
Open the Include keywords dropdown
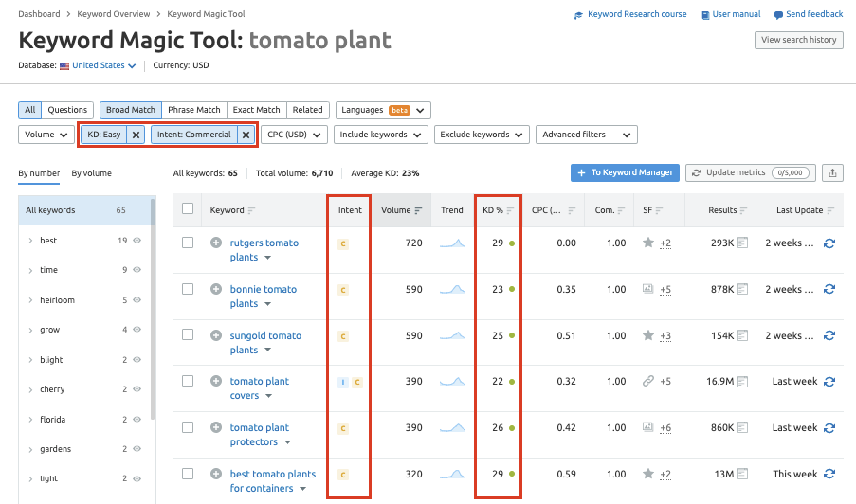click(x=380, y=135)
